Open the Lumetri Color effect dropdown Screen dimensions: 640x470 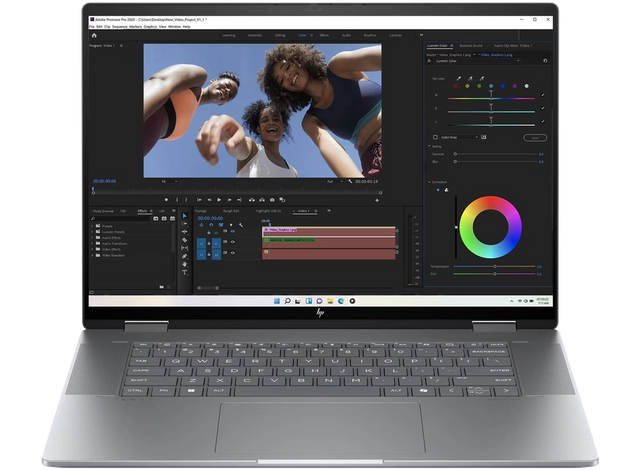(478, 61)
